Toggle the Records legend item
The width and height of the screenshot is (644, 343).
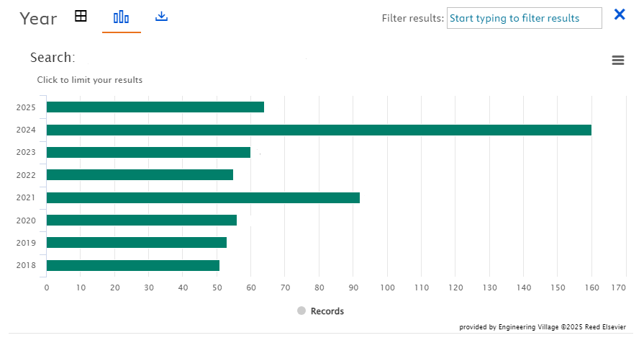[x=327, y=311]
